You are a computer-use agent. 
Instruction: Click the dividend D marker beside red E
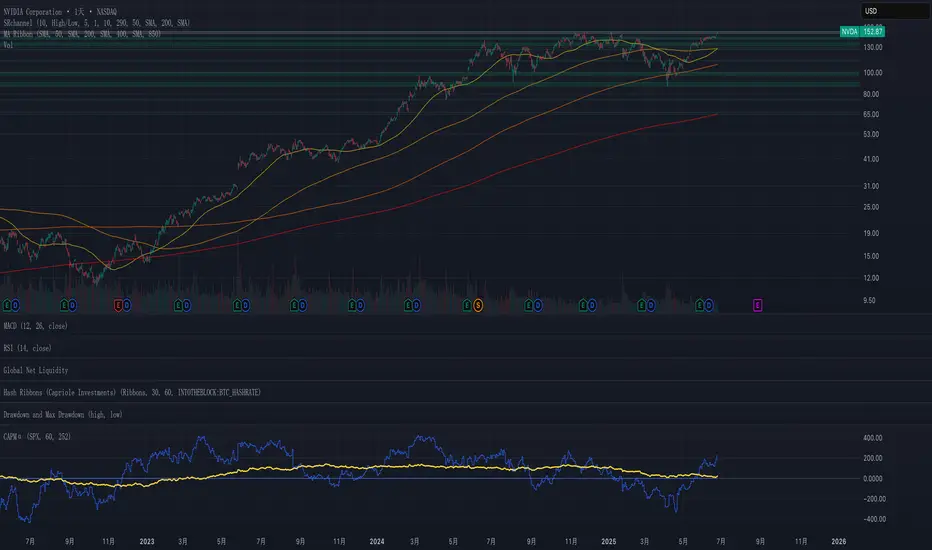coord(127,306)
